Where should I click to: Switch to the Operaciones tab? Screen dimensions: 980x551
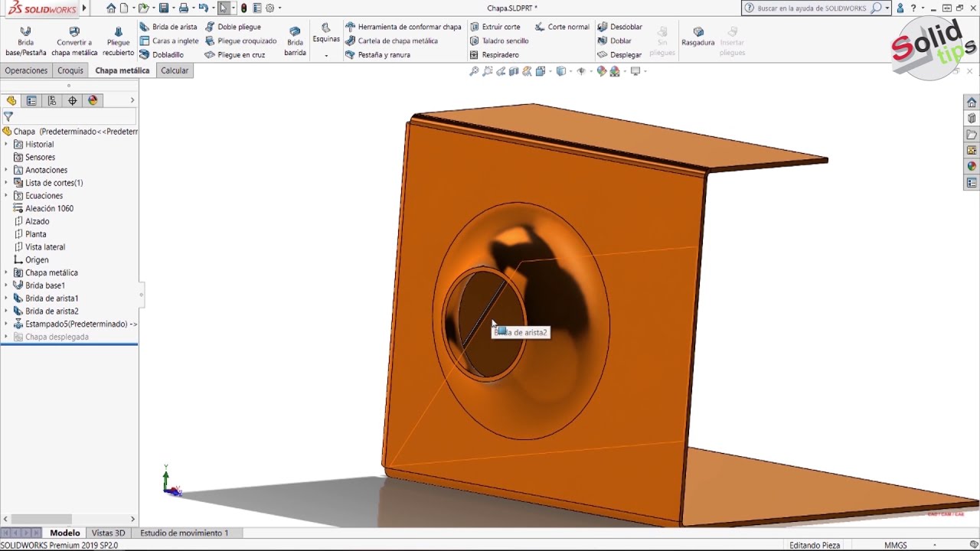tap(26, 70)
